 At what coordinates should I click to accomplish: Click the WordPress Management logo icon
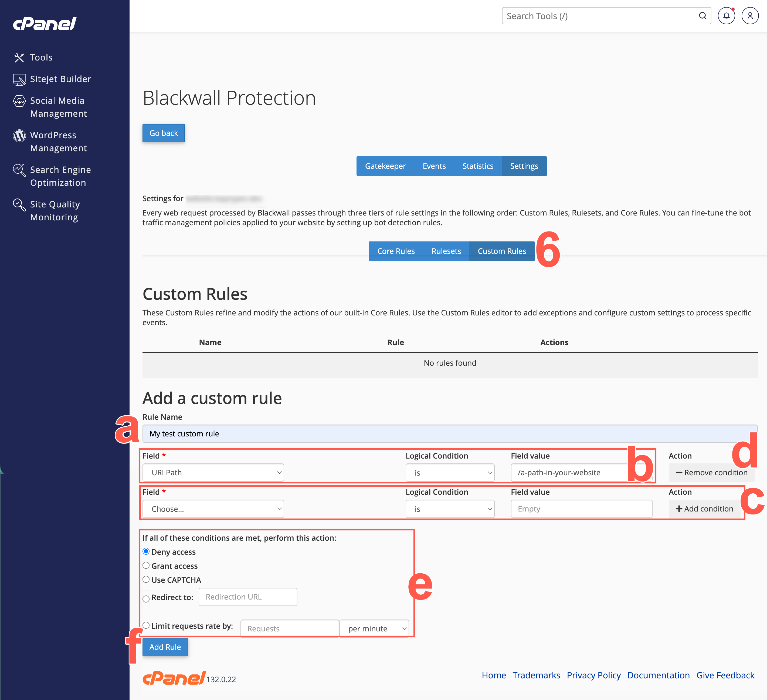pos(19,136)
